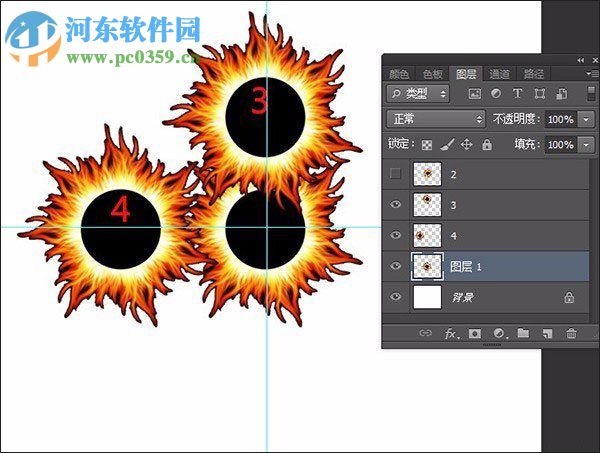Hide layer 4 using its eye icon
The image size is (600, 453).
click(395, 235)
